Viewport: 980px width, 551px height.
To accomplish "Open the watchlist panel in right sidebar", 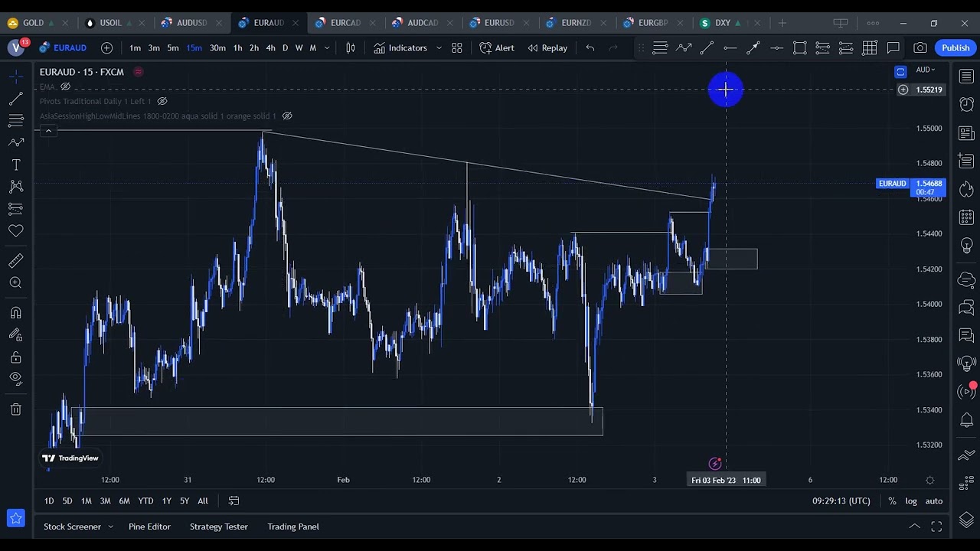I will [966, 77].
